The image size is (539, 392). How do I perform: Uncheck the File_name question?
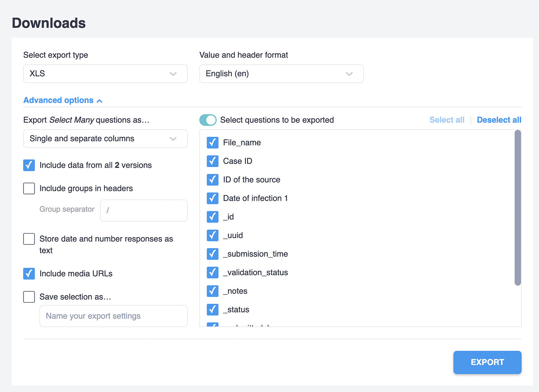pyautogui.click(x=212, y=143)
